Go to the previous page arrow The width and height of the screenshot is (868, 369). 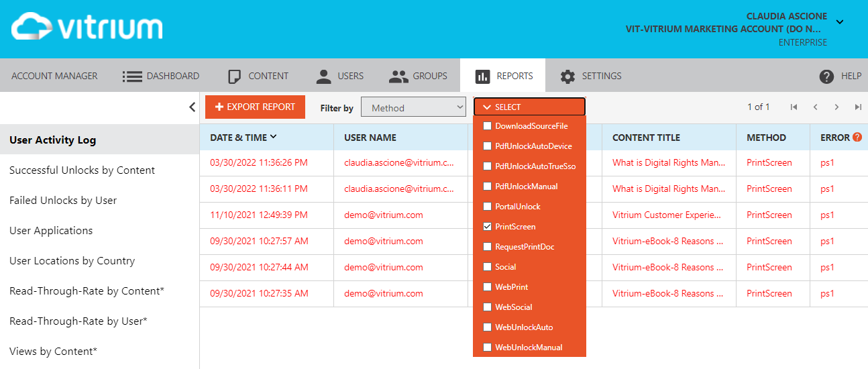click(815, 107)
